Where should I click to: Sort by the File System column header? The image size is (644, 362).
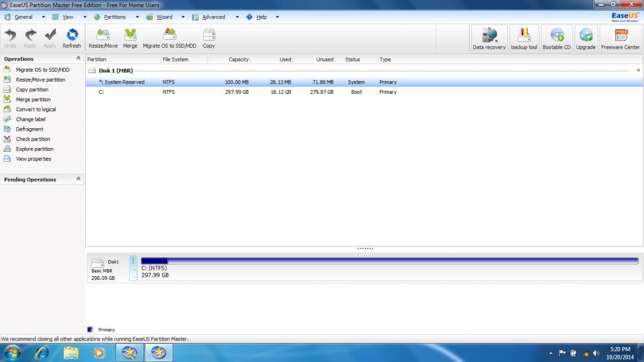[x=184, y=60]
